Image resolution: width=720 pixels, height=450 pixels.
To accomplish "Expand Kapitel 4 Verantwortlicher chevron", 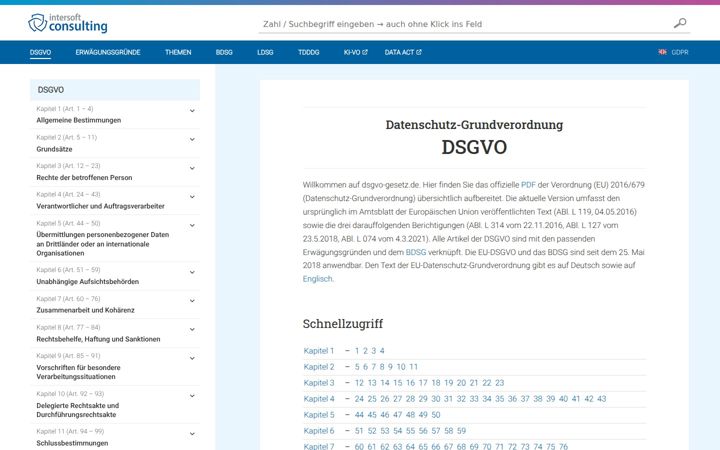I will (192, 197).
